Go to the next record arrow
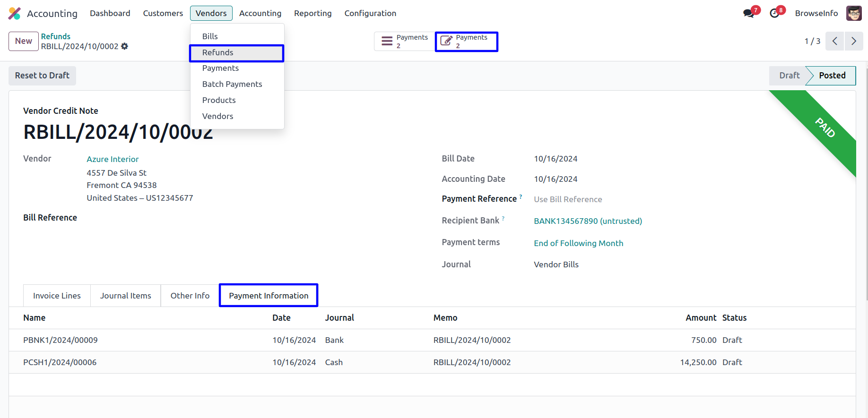 click(854, 41)
